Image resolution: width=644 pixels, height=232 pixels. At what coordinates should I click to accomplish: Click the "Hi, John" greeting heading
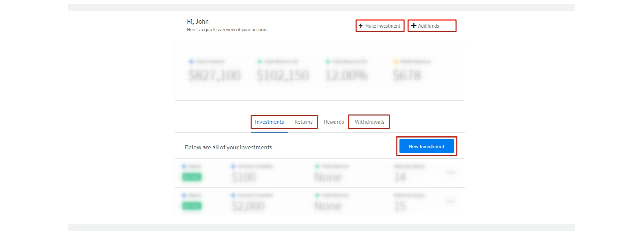point(198,22)
